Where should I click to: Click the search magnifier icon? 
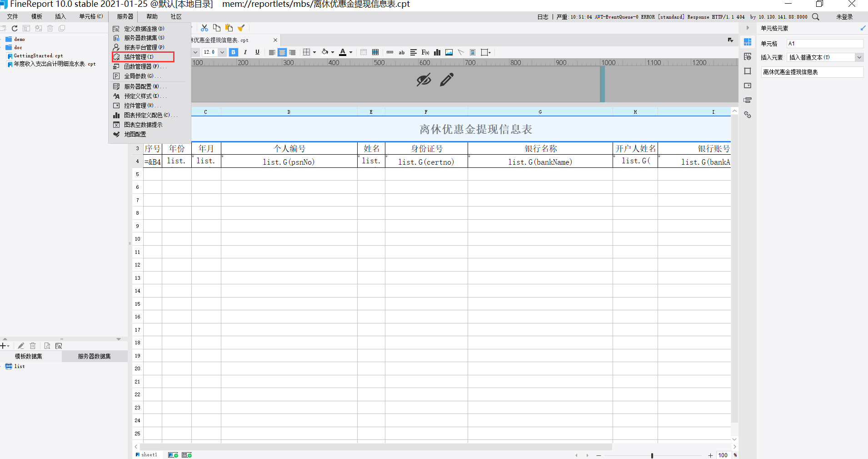click(816, 17)
